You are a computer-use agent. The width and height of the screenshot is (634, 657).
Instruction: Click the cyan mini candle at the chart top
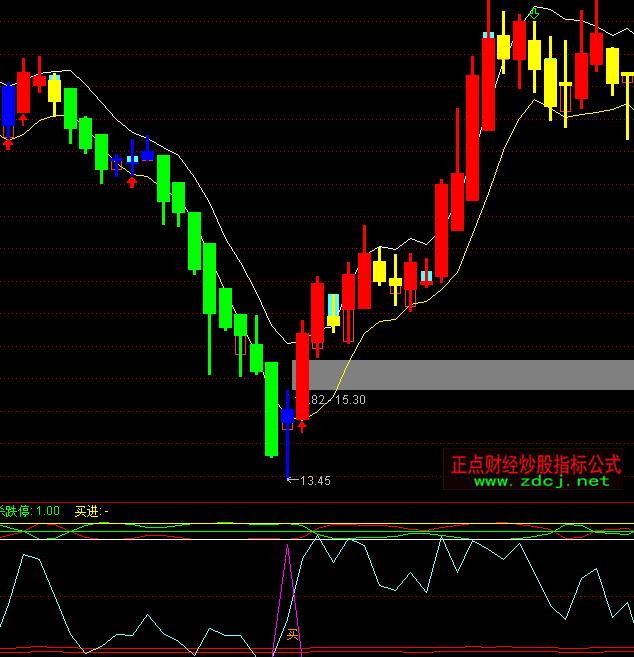point(488,35)
